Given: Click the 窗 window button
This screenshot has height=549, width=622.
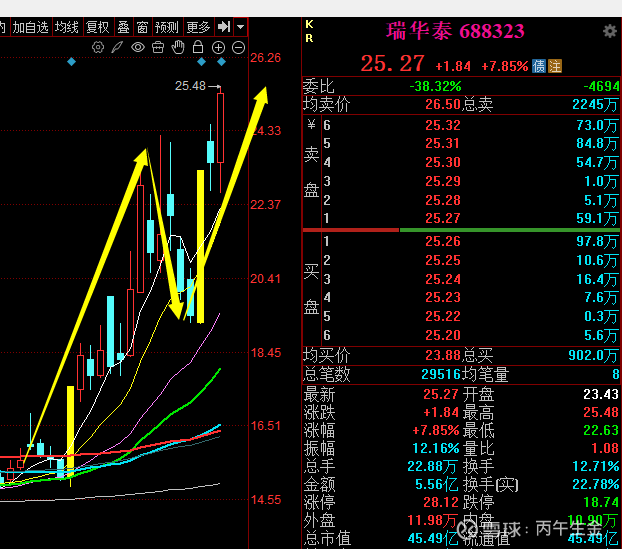Looking at the screenshot, I should (142, 27).
